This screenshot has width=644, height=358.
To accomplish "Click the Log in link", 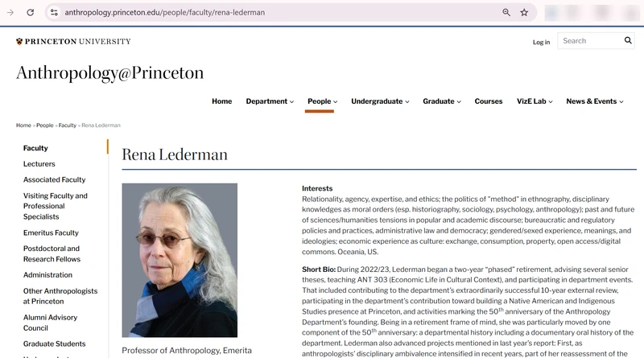I will 541,42.
